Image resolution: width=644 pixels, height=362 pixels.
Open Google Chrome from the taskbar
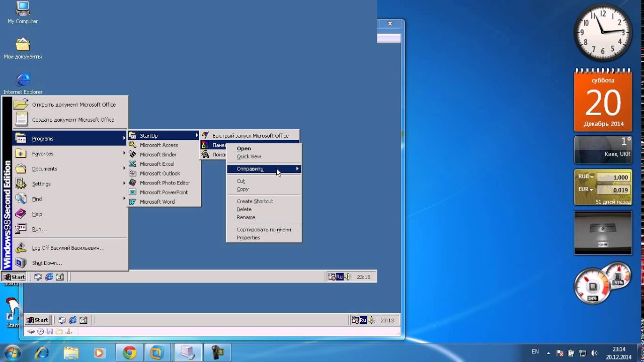129,353
